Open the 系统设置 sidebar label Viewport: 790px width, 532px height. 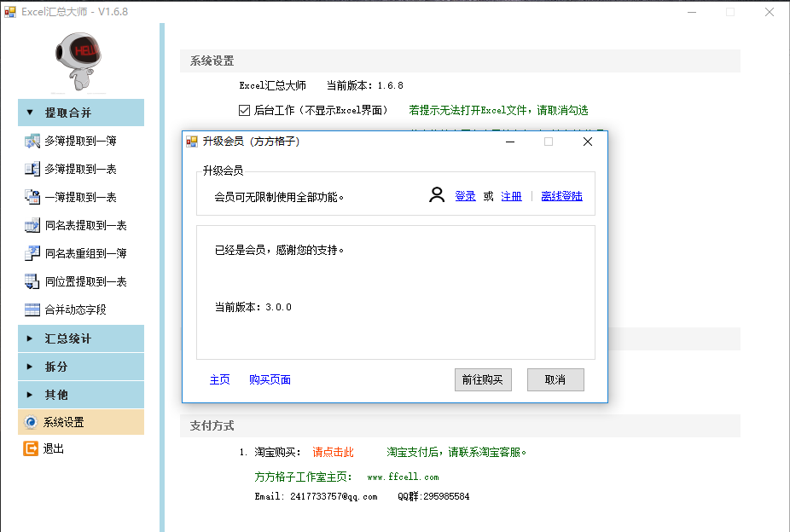pos(63,422)
